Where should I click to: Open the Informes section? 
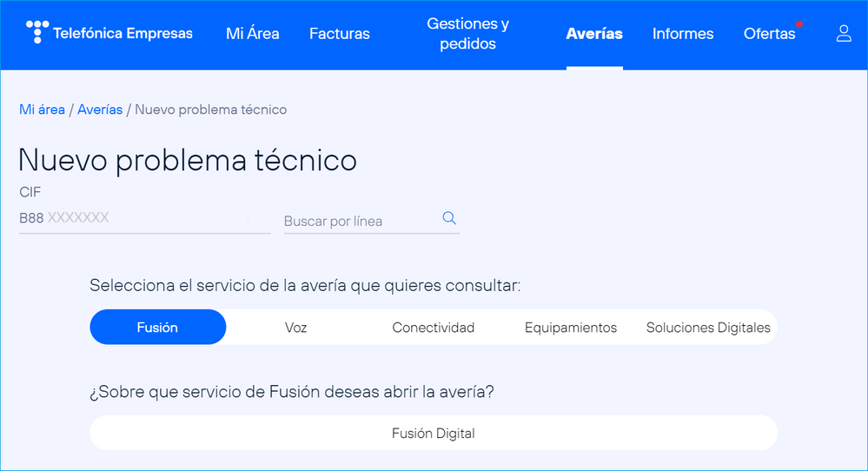[683, 34]
